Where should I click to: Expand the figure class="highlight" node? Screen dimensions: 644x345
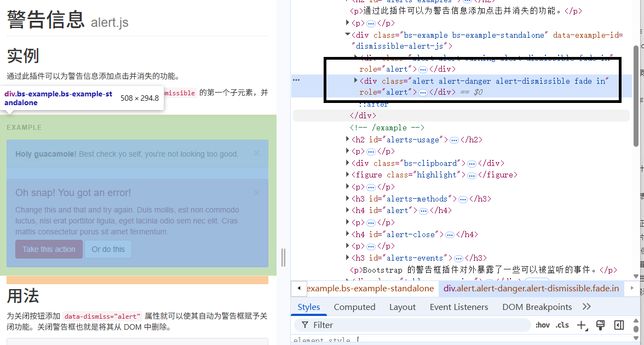pyautogui.click(x=347, y=175)
